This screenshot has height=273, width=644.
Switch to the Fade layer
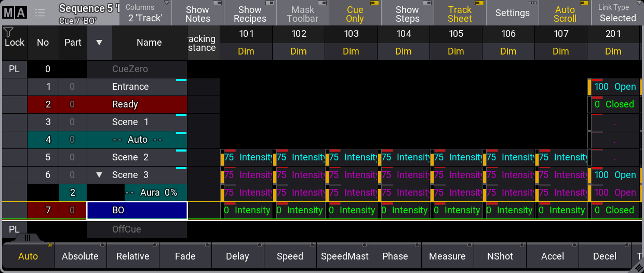pos(185,256)
